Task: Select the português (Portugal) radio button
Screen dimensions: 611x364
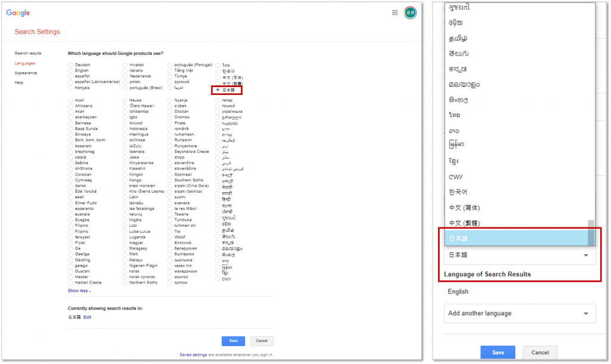Action: 169,65
